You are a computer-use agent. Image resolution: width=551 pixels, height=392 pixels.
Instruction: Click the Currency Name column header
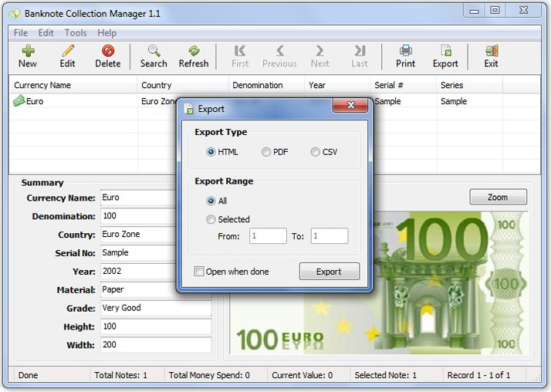click(42, 85)
